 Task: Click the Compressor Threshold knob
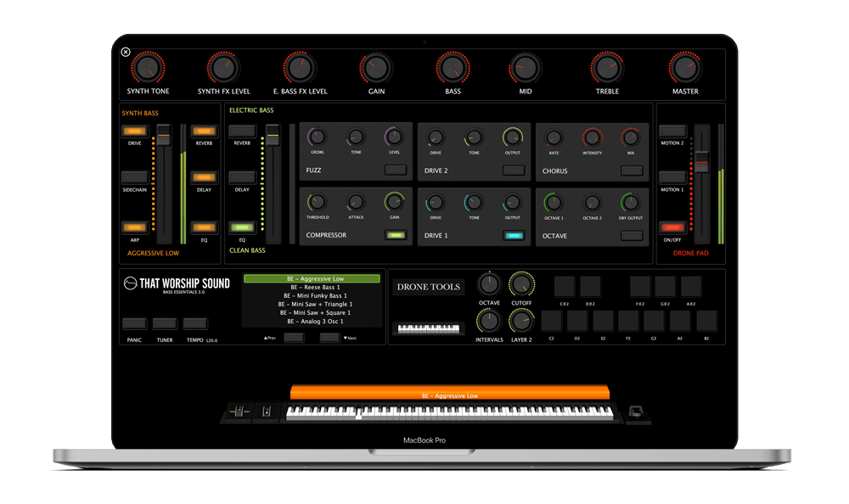click(x=318, y=202)
